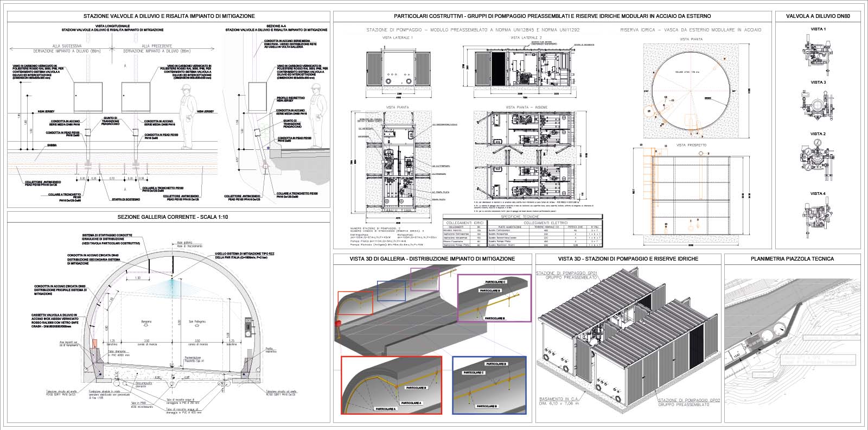Select the 'COLLEGAMENTI ELETTRICI' table header
This screenshot has height=430, width=868.
click(547, 223)
